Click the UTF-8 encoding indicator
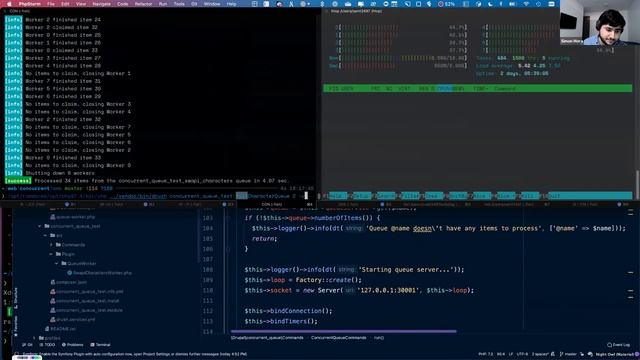The height and width of the screenshot is (360, 640). coord(522,354)
